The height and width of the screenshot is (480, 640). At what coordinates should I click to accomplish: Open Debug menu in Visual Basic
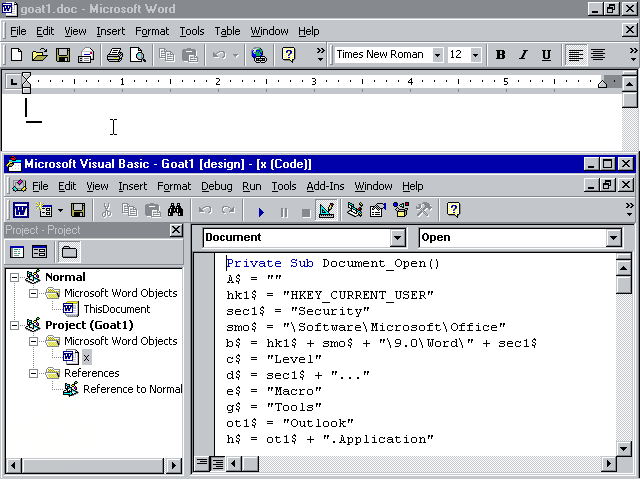tap(217, 186)
